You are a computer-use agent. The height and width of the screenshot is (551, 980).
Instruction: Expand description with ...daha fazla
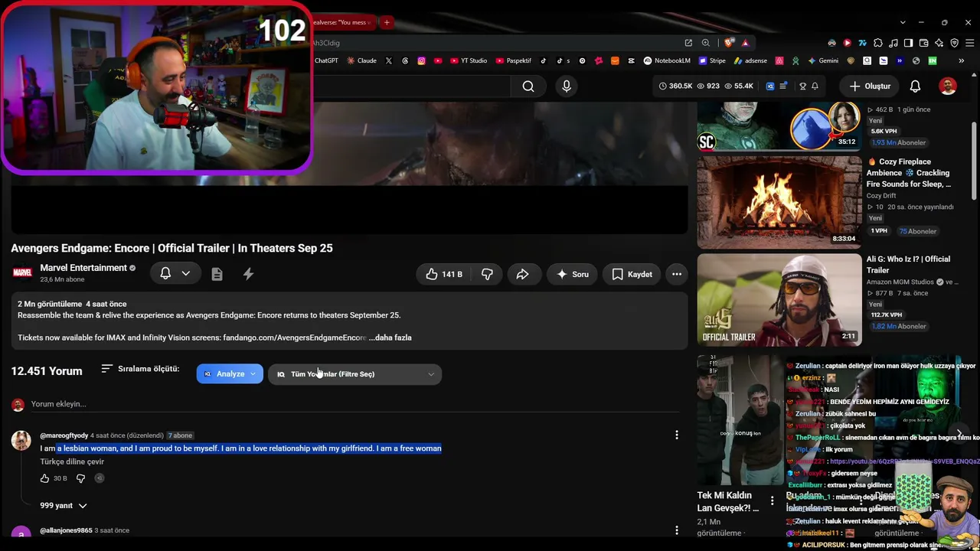tap(390, 337)
